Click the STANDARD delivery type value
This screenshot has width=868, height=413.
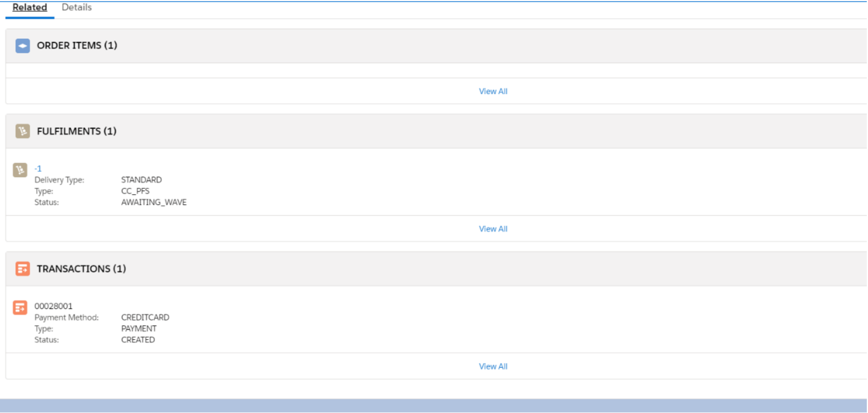click(x=142, y=180)
